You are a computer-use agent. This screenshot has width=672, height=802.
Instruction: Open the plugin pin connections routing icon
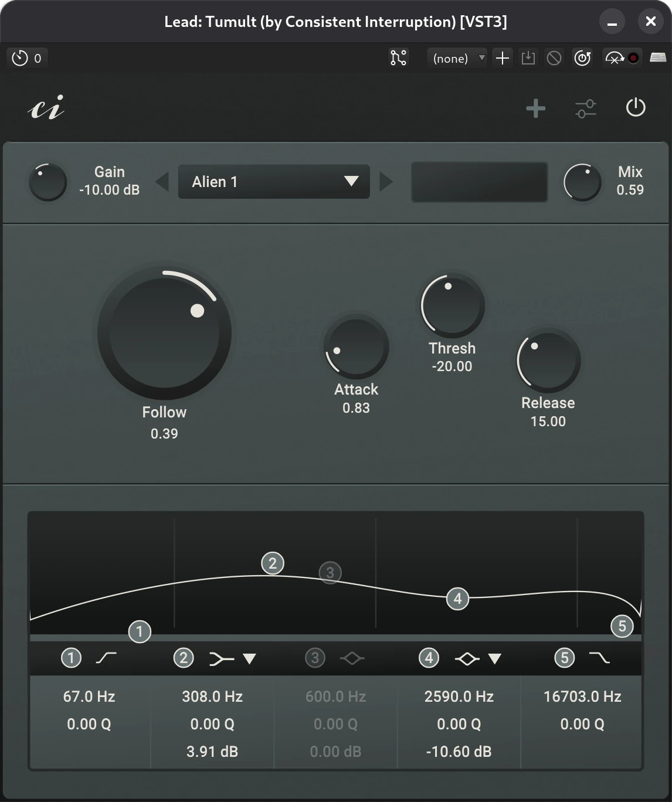pos(398,58)
